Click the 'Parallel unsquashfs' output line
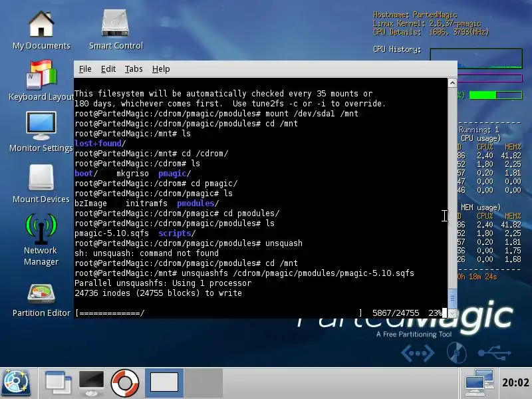The height and width of the screenshot is (399, 532). [163, 283]
